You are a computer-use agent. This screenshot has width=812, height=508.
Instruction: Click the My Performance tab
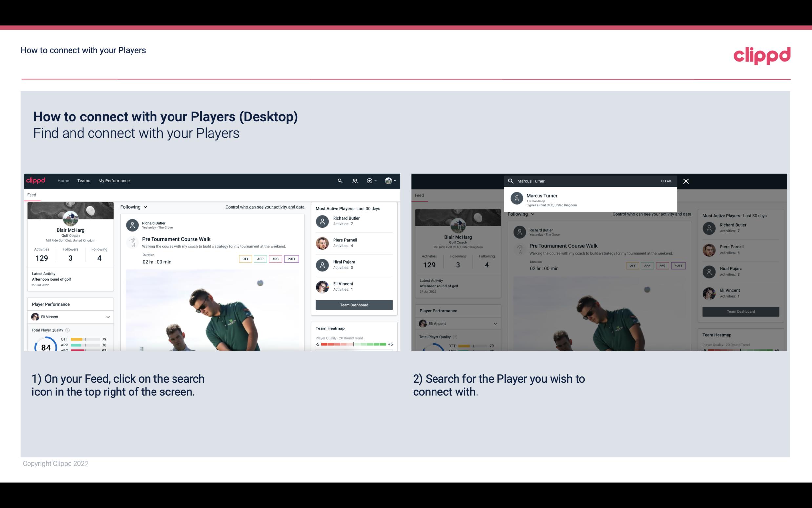coord(114,180)
